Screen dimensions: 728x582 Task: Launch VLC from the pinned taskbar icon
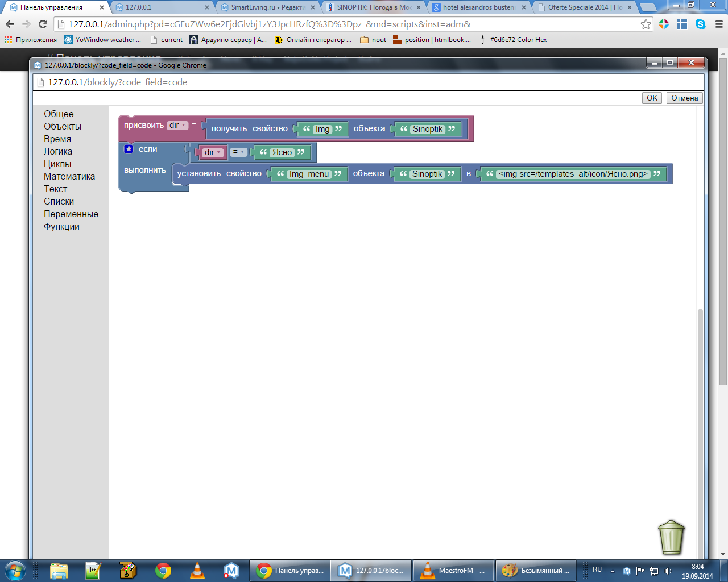(x=197, y=570)
